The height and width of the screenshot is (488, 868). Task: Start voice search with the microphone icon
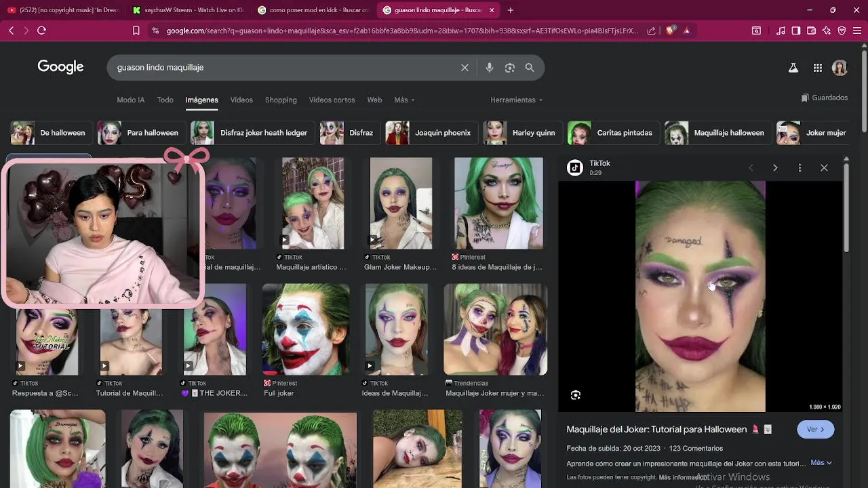[490, 68]
